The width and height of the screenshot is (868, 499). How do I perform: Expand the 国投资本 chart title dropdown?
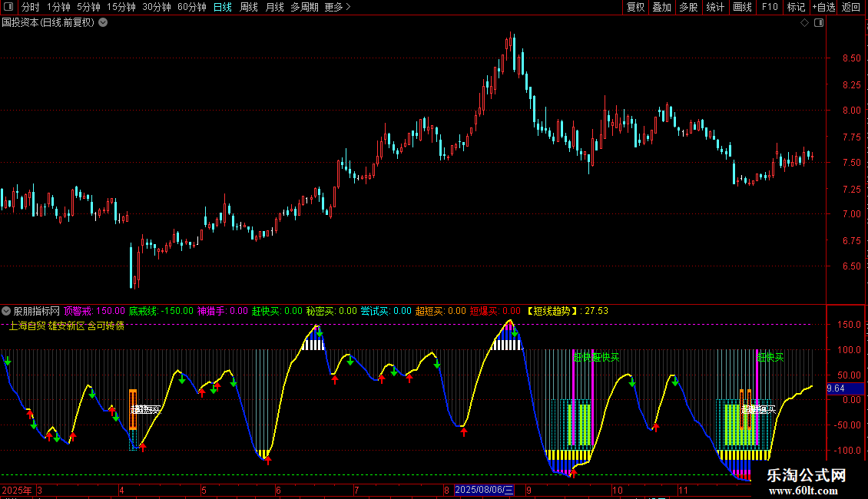click(103, 23)
